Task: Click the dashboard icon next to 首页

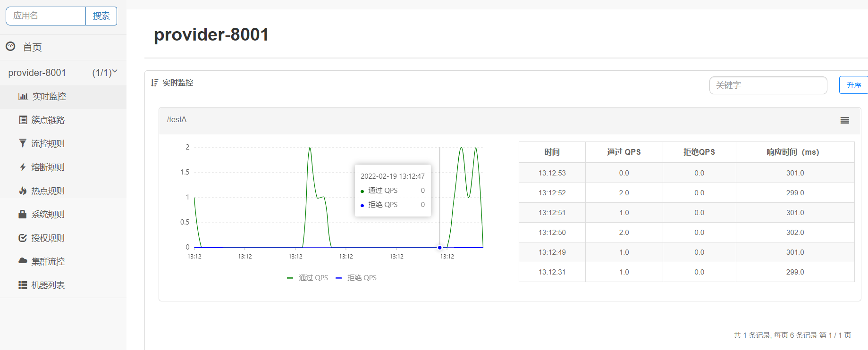Action: tap(10, 46)
